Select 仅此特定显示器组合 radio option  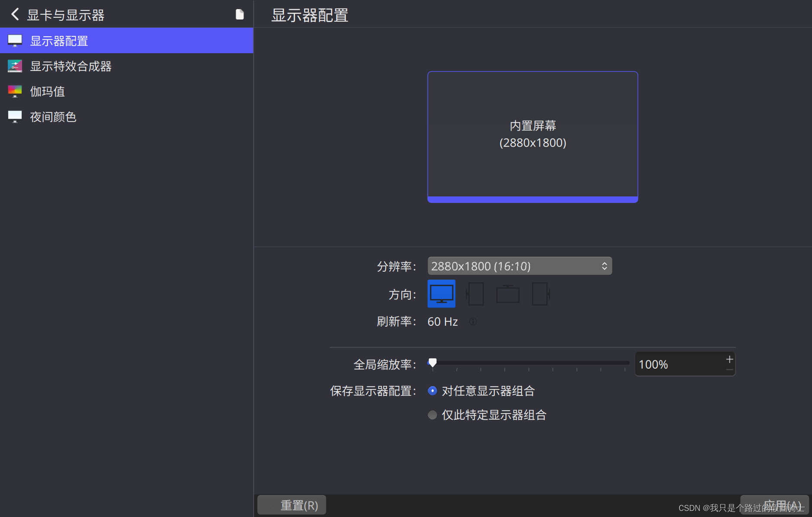487,415
